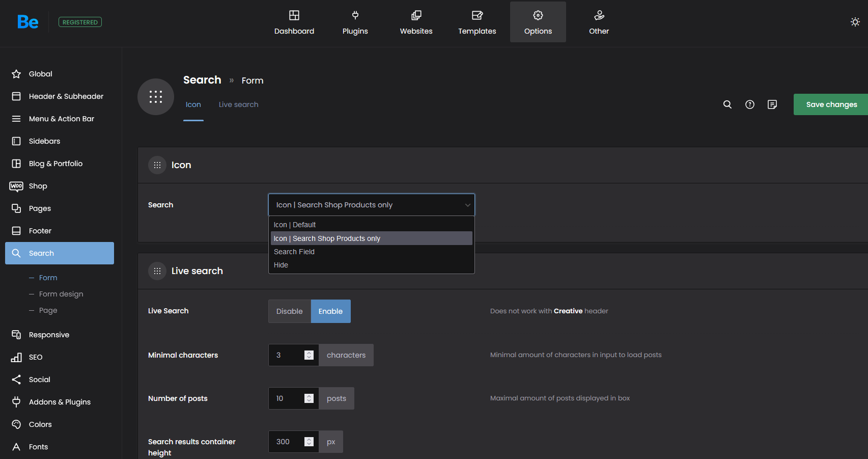
Task: Open the Form design sub-item
Action: [61, 294]
